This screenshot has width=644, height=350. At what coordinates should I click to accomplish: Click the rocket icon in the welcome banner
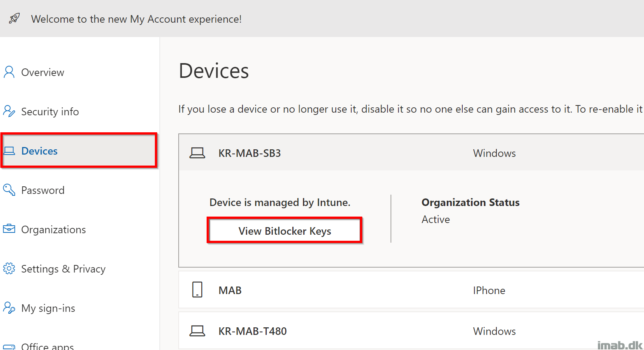[14, 18]
